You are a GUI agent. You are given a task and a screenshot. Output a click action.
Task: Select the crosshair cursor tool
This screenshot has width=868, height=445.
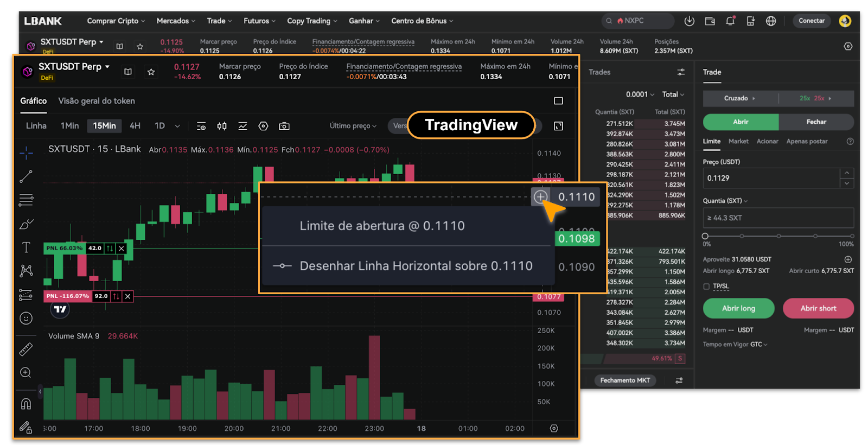[26, 153]
